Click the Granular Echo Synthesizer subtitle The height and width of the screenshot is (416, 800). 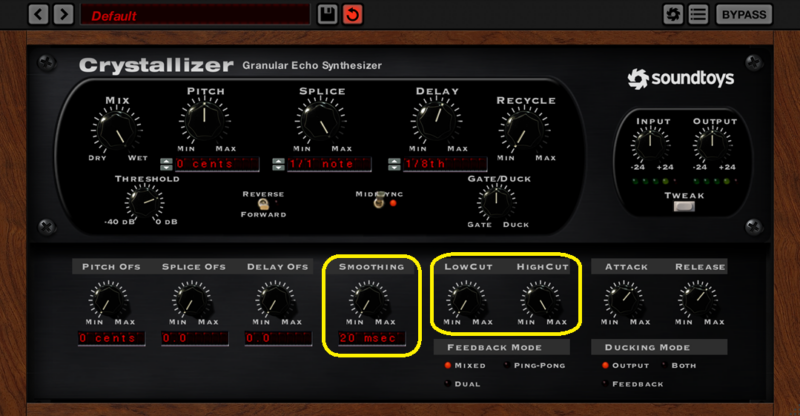312,66
